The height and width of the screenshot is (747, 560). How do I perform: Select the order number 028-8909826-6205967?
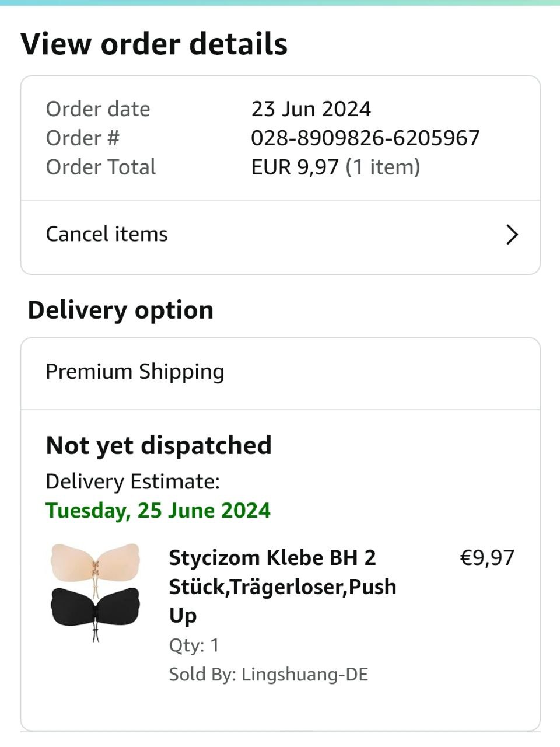[365, 138]
